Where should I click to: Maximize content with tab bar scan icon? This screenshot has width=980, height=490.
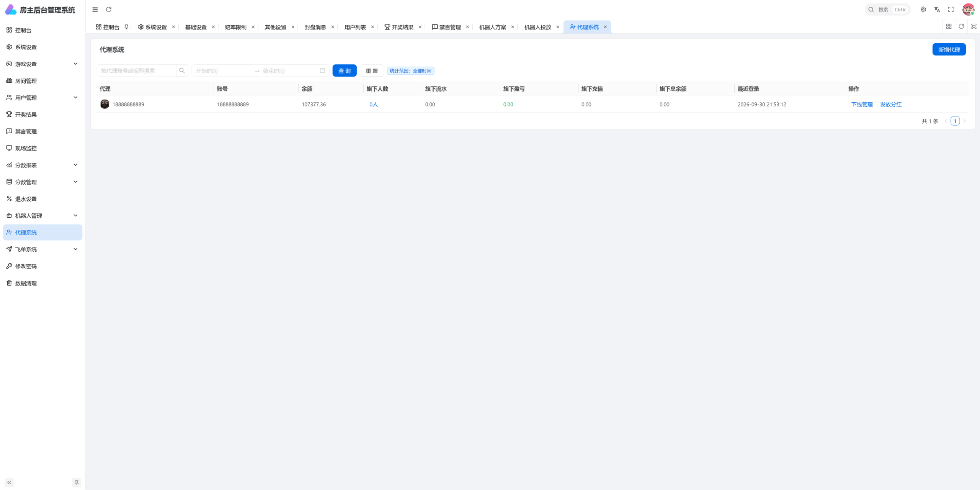[x=974, y=26]
